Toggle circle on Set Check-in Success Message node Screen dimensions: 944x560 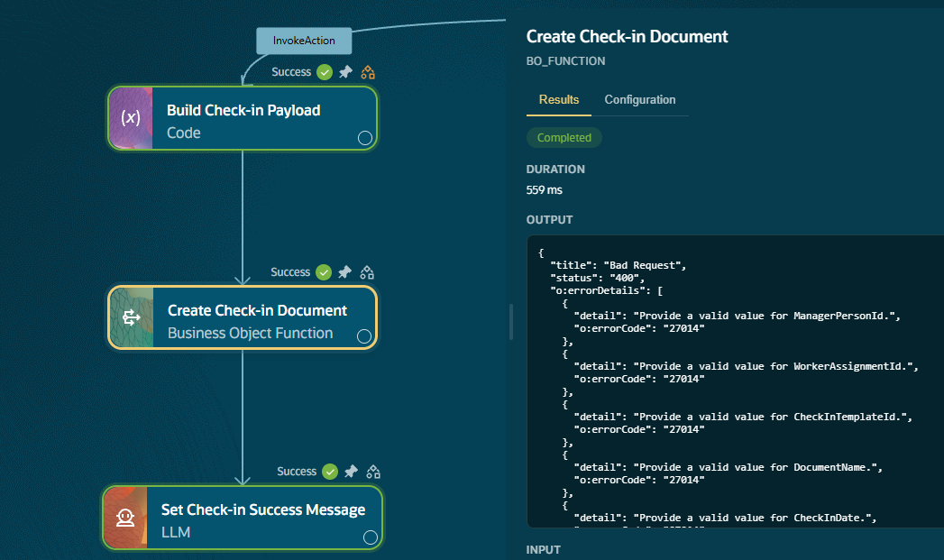[x=371, y=537]
